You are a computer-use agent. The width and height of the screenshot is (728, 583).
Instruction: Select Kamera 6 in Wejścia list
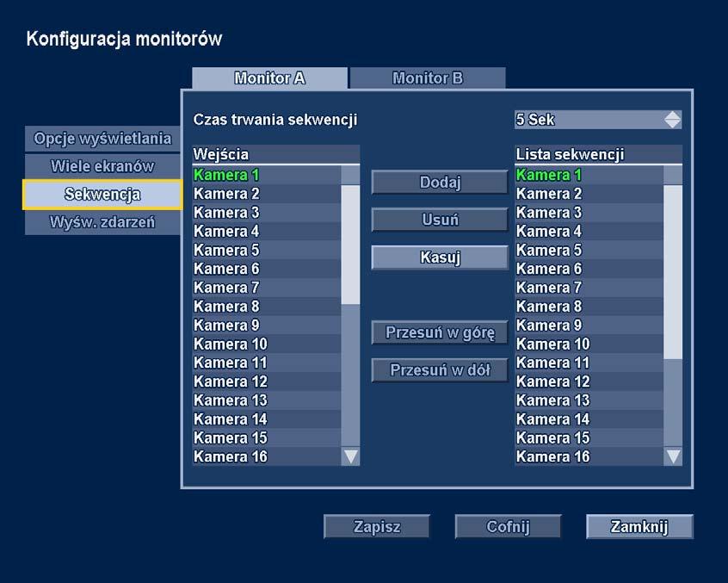[267, 269]
